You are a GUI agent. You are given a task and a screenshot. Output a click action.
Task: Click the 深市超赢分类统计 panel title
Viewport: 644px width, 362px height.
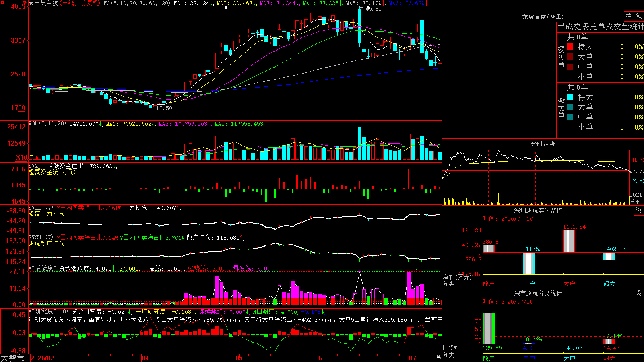[x=538, y=293]
